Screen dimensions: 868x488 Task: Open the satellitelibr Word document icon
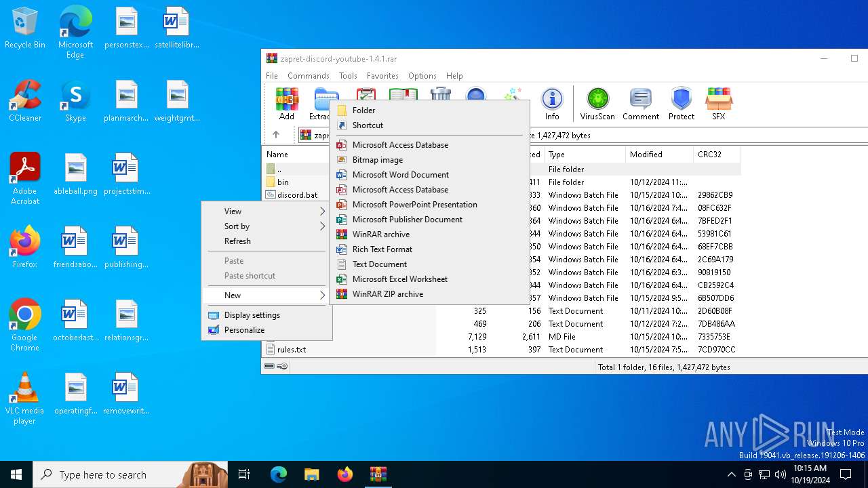tap(176, 28)
